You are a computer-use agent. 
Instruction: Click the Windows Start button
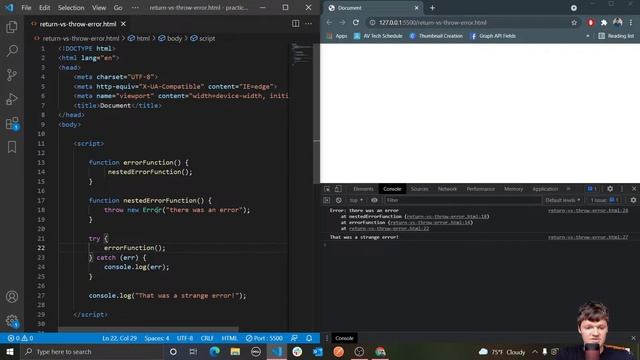(9, 351)
